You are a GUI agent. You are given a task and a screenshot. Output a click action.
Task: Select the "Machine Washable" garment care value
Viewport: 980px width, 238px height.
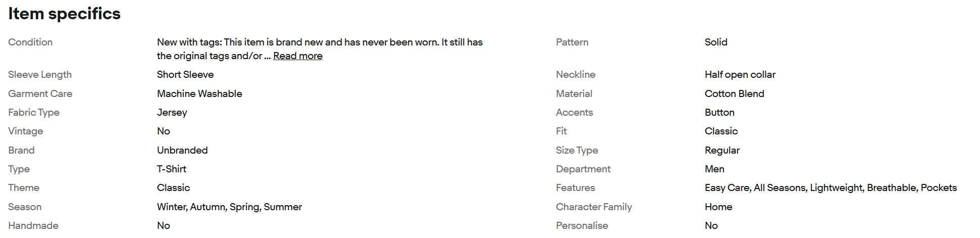click(x=199, y=94)
